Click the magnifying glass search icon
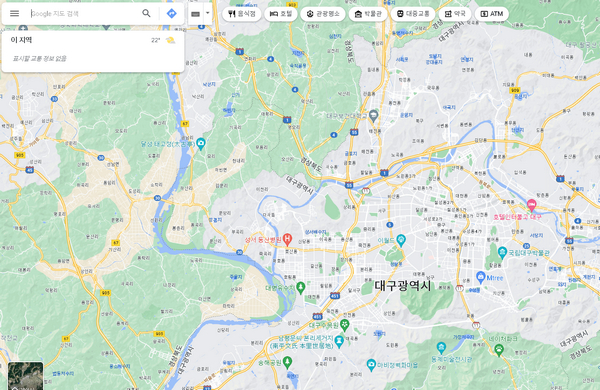The height and width of the screenshot is (390, 600). click(x=146, y=13)
